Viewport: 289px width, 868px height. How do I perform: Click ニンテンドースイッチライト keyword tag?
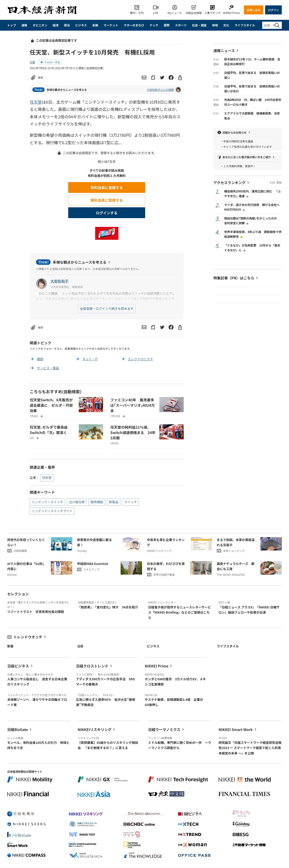pyautogui.click(x=52, y=511)
